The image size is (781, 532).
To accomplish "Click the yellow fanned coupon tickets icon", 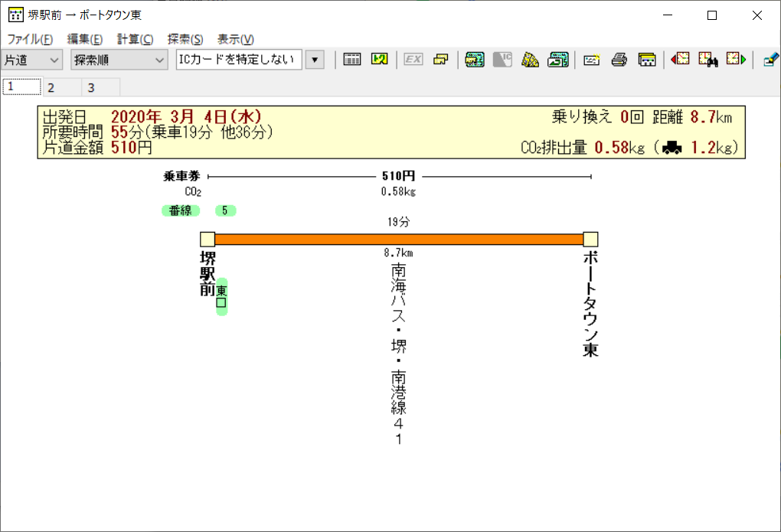I will (x=530, y=59).
